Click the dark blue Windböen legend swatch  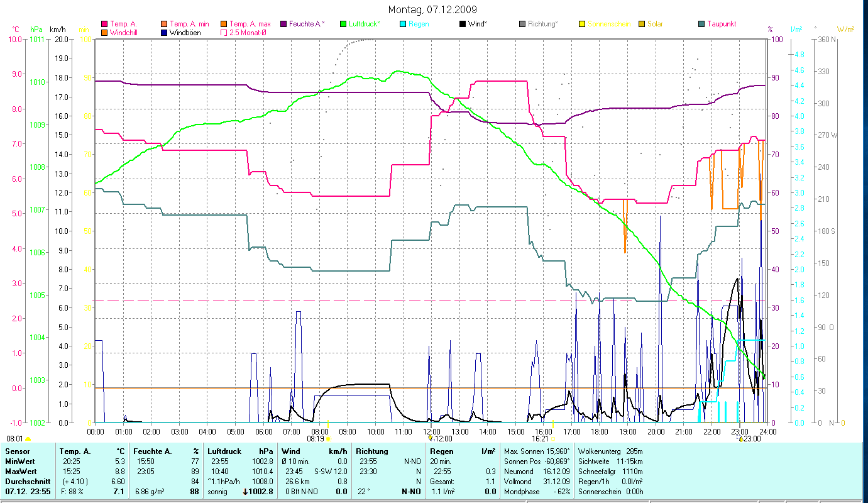click(x=165, y=32)
